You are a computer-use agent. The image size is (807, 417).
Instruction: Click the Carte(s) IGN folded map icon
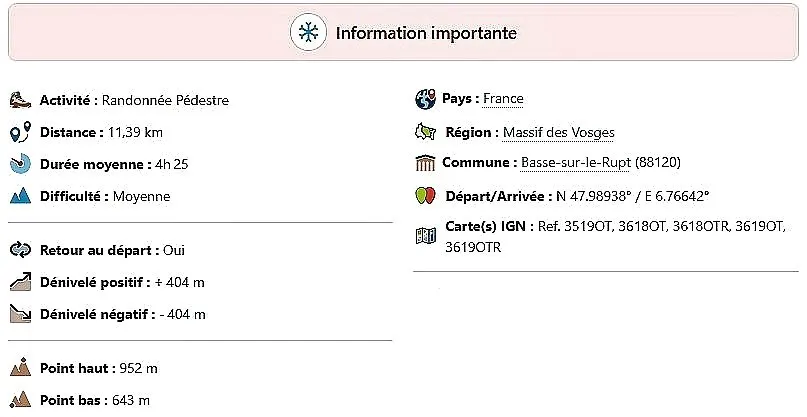pos(425,236)
